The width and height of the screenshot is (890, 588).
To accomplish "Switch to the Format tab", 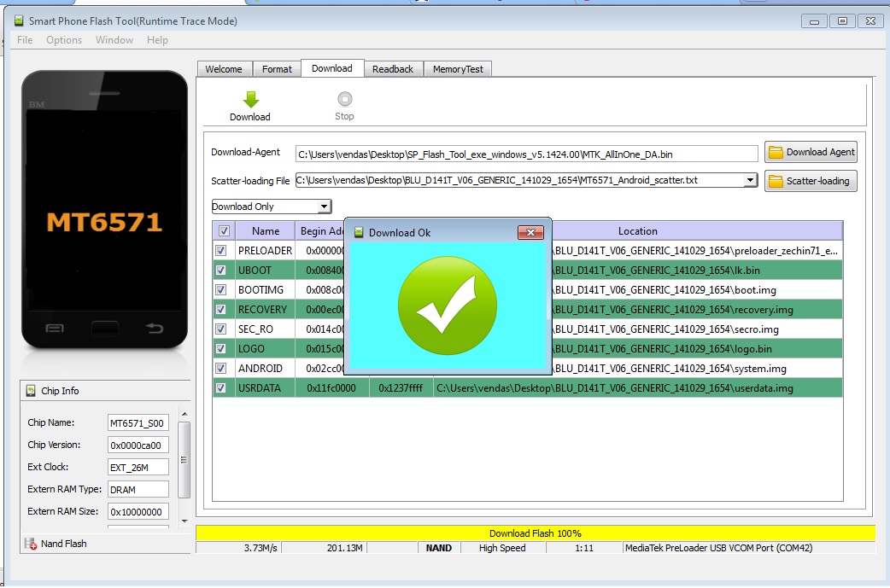I will (x=277, y=69).
